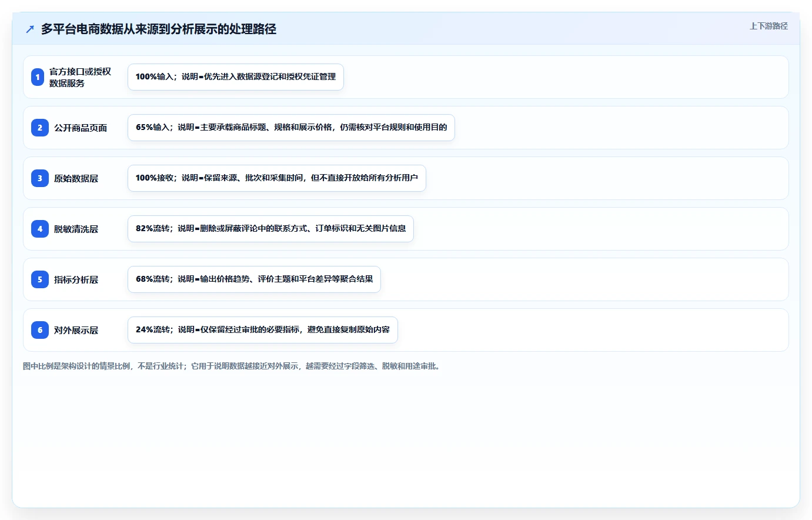
Task: Open the 82%流转 description box
Action: pos(270,229)
